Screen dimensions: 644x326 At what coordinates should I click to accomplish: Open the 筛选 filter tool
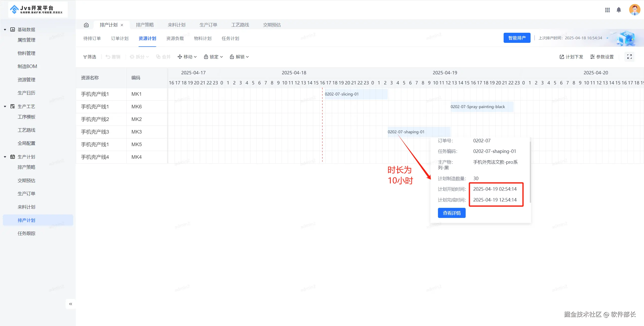(90, 57)
